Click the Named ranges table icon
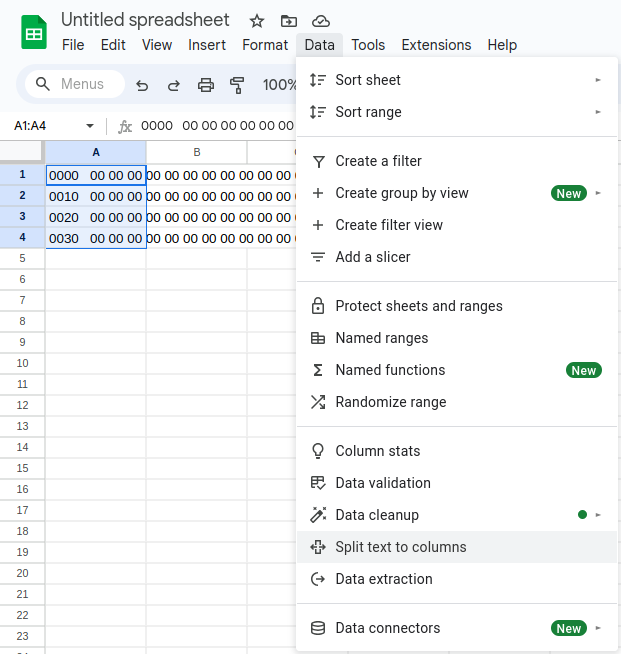Viewport: 621px width, 654px height. [318, 338]
